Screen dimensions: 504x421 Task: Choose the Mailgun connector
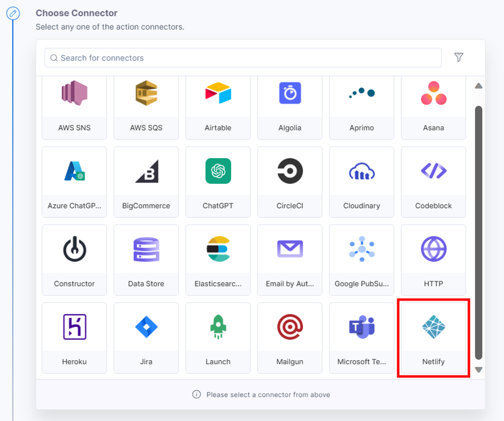pos(290,338)
